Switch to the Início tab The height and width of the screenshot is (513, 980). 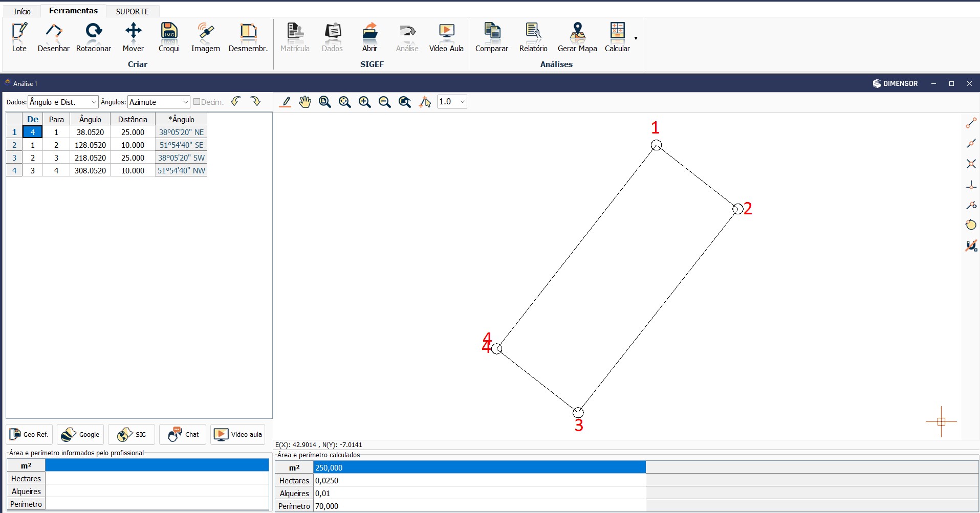pyautogui.click(x=22, y=11)
